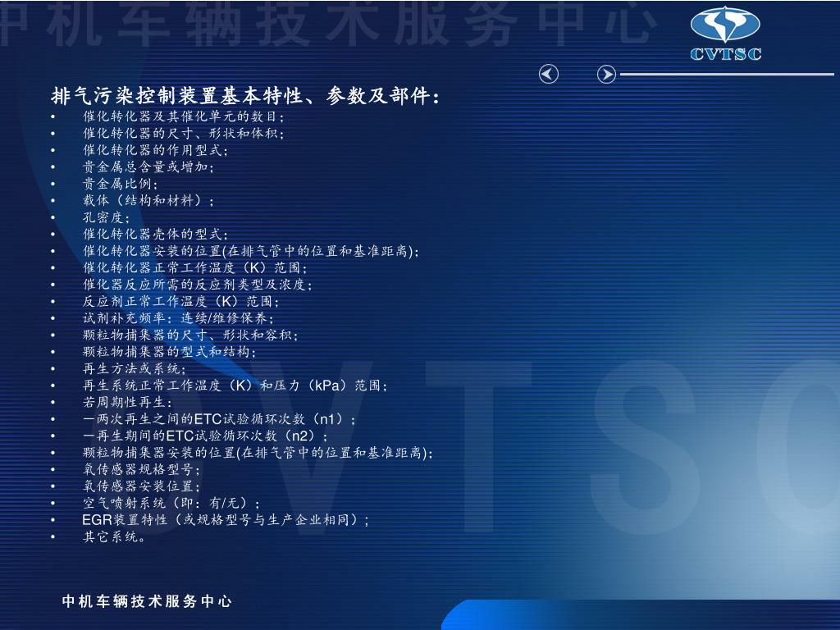Select line 催化转化器壳体的型式
The height and width of the screenshot is (630, 840).
[x=155, y=234]
